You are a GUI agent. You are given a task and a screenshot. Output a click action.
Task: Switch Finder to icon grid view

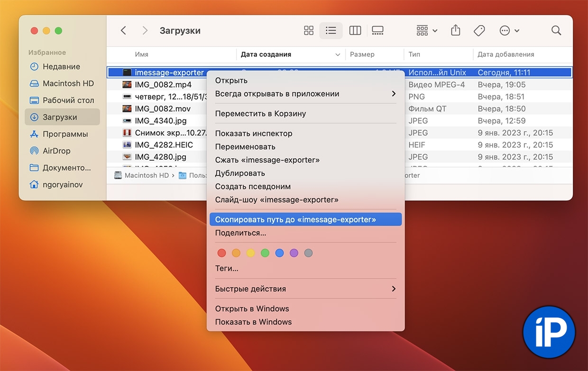309,31
